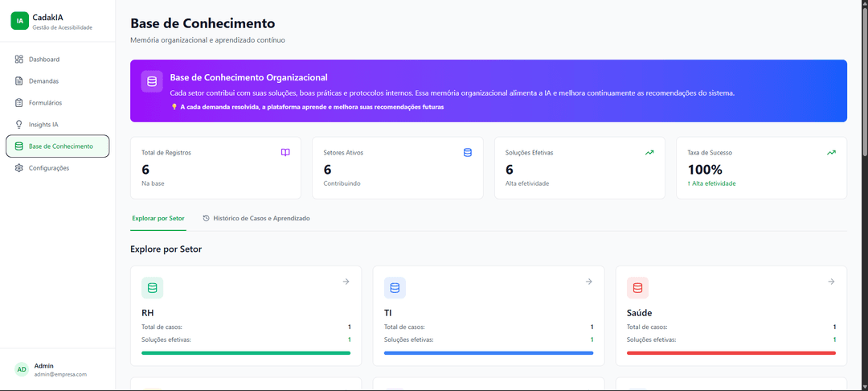The width and height of the screenshot is (868, 391).
Task: Click trend arrow icon on Soluções Efetivas
Action: (x=649, y=152)
